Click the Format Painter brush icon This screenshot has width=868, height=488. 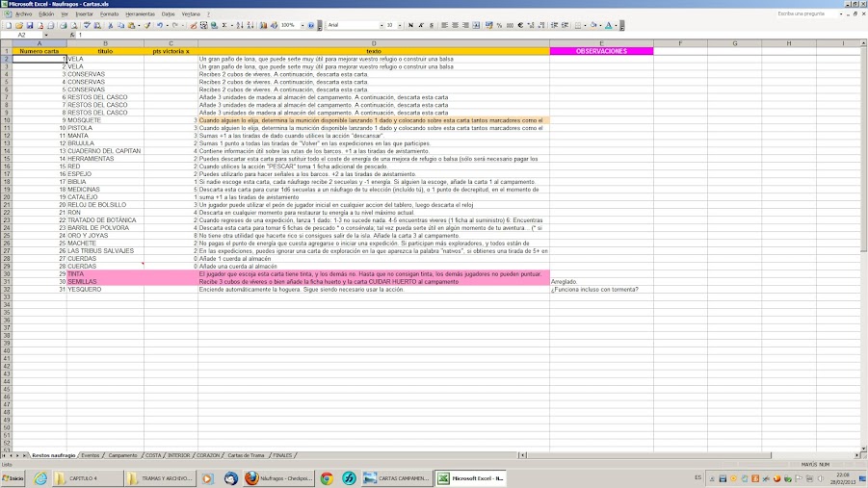click(147, 25)
